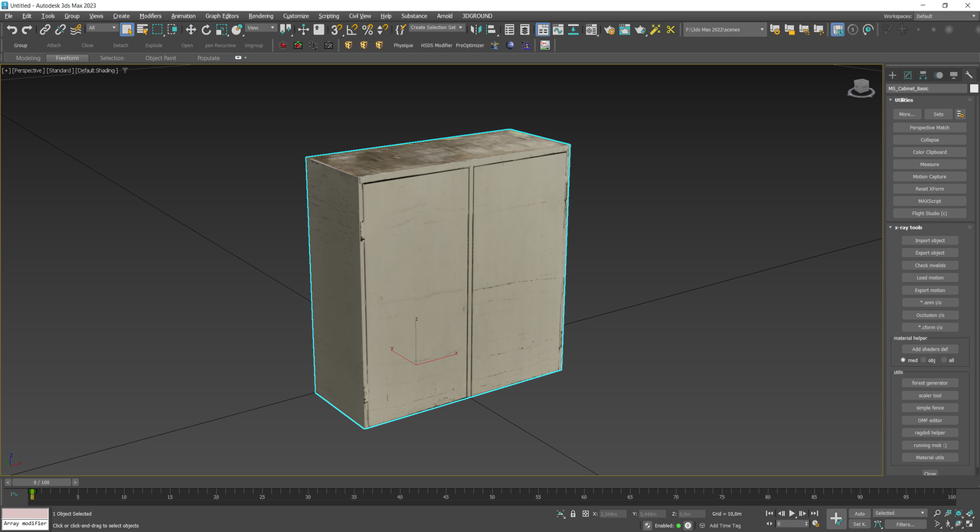Click the Undo arrow icon

tap(11, 30)
